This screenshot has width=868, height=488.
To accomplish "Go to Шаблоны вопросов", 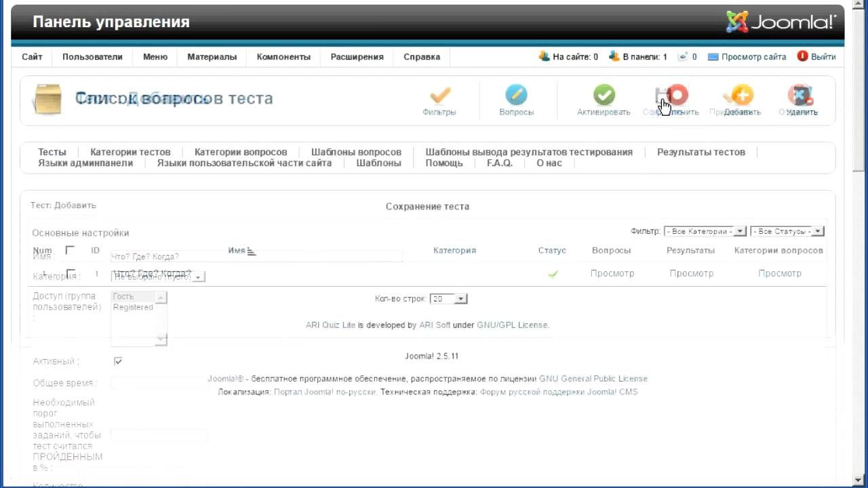I will click(356, 152).
